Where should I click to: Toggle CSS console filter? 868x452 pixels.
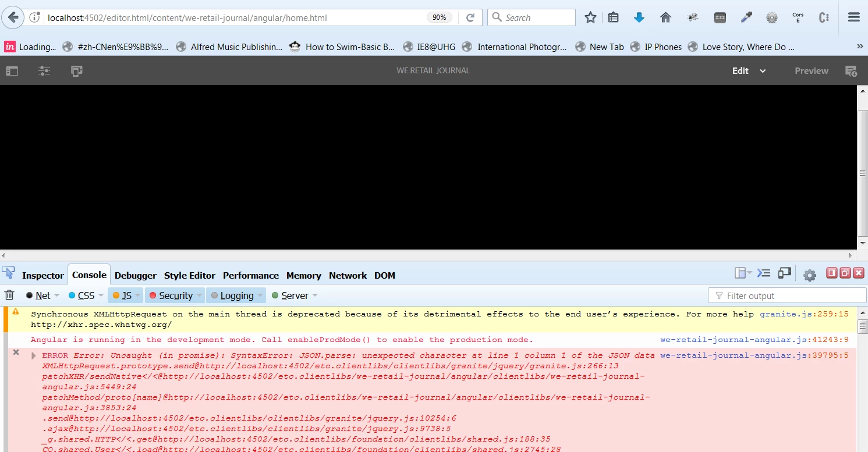click(x=82, y=296)
